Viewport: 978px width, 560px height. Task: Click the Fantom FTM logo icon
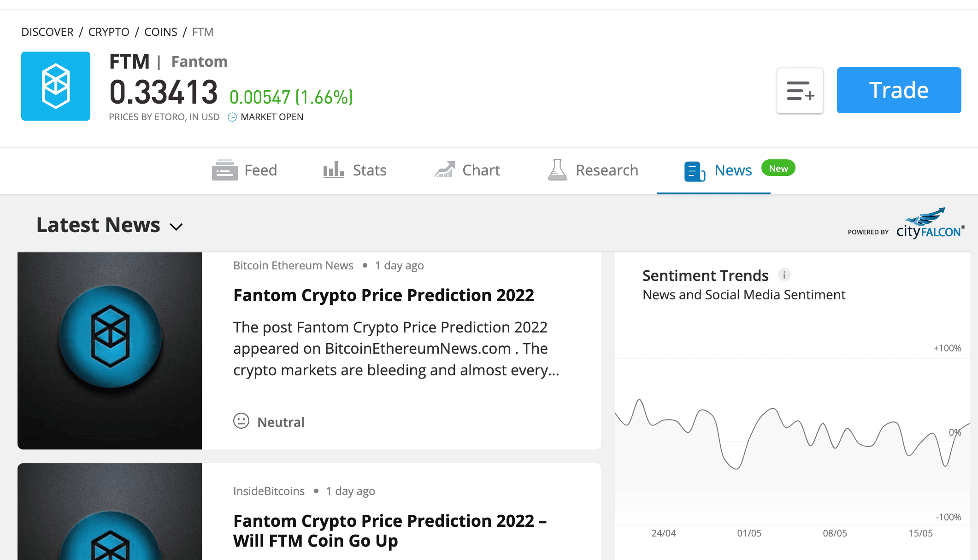(x=56, y=86)
